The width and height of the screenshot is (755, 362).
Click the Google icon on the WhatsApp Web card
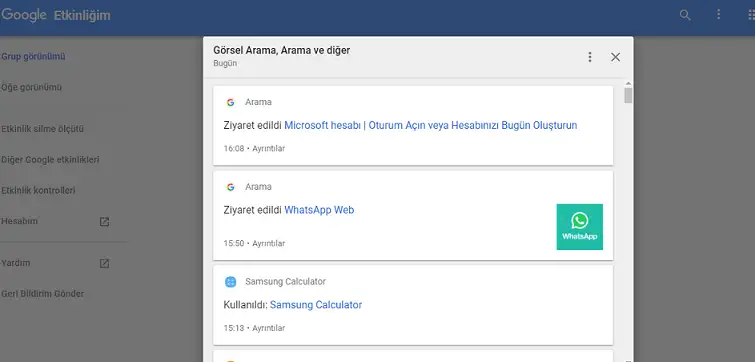[231, 187]
